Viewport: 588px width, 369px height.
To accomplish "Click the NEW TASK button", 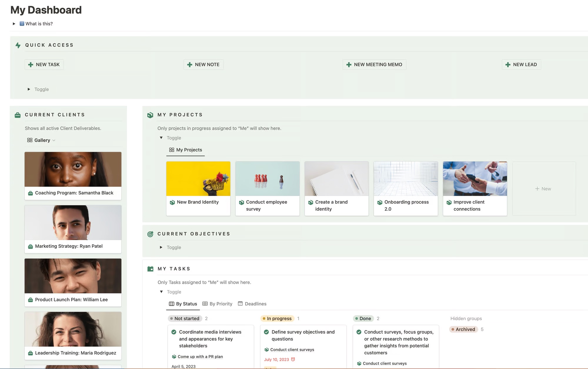I will [44, 65].
